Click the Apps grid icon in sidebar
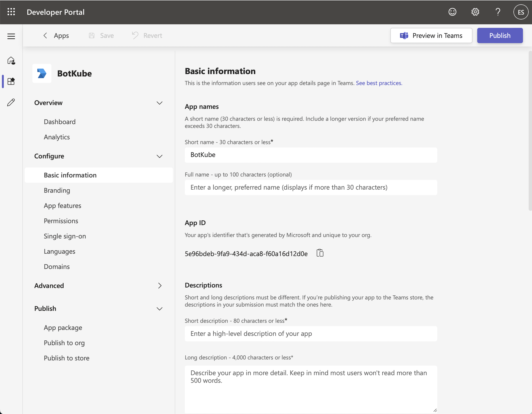 point(12,81)
